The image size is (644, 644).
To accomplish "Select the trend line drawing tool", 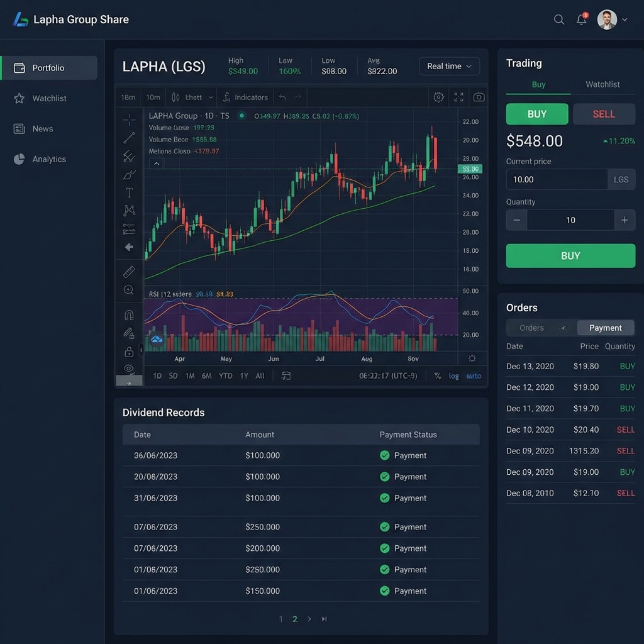I will (129, 138).
